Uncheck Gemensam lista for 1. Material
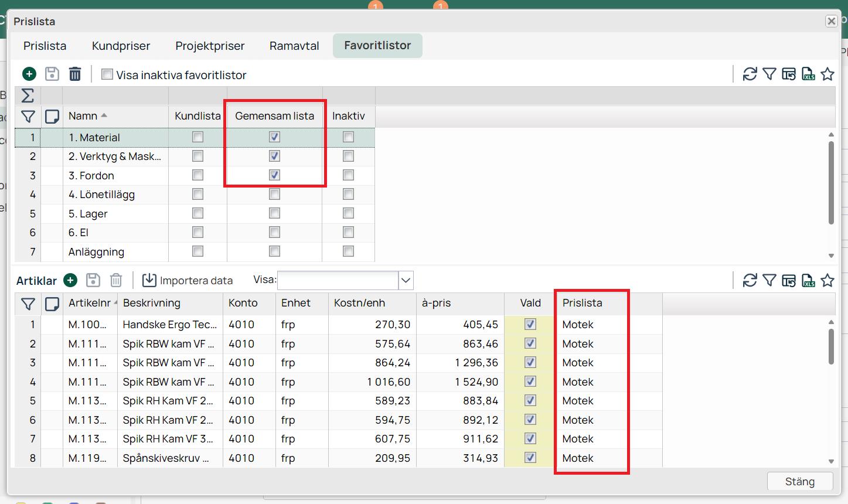The width and height of the screenshot is (848, 504). click(274, 137)
